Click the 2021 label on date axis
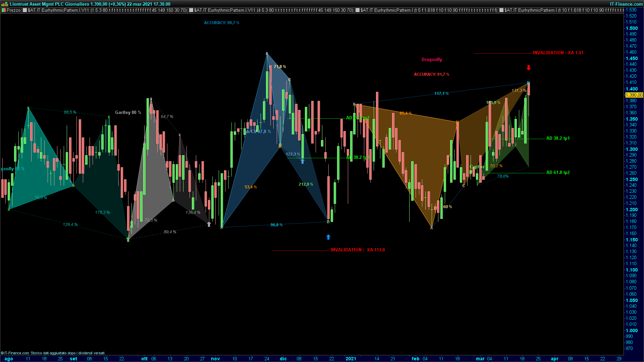 click(x=351, y=359)
